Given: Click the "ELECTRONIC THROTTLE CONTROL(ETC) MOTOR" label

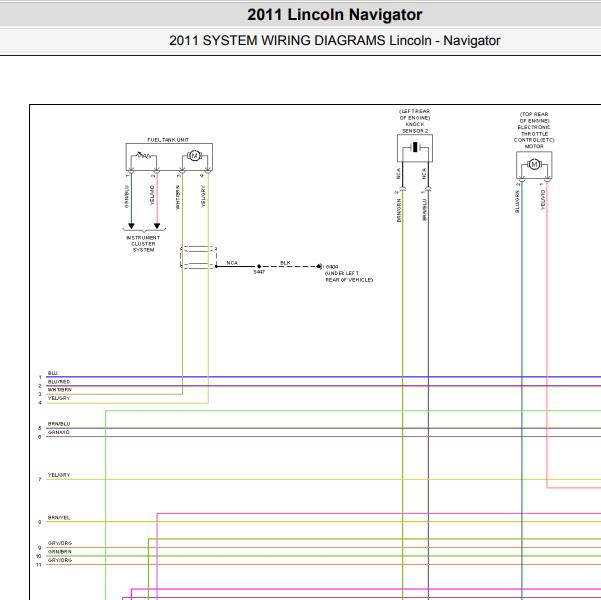Looking at the screenshot, I should tap(534, 136).
